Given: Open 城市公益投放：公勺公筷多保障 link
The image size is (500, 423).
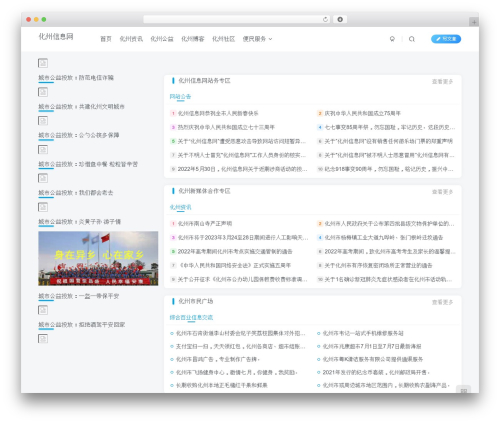Looking at the screenshot, I should (x=79, y=135).
